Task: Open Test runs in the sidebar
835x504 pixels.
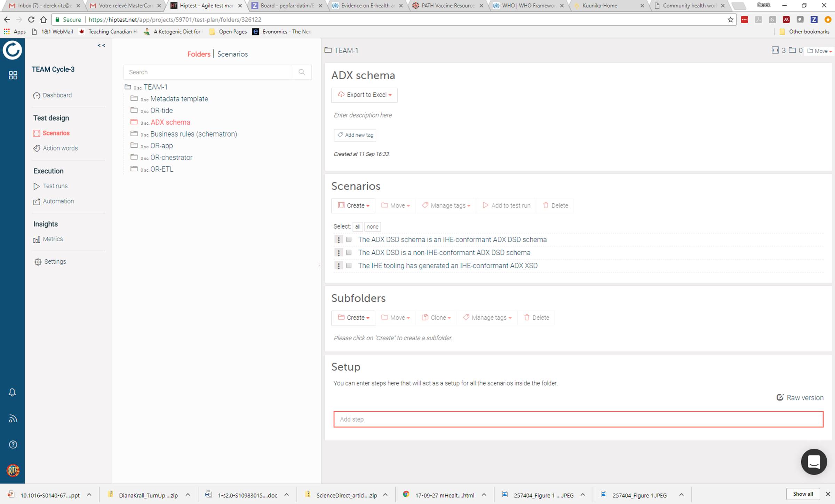Action: pos(50,186)
